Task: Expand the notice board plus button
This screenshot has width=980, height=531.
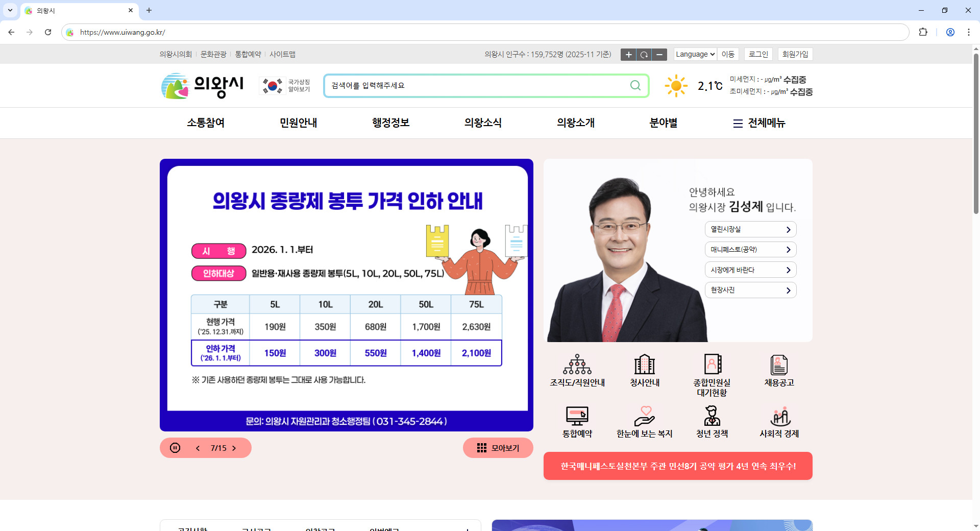Action: [468, 528]
